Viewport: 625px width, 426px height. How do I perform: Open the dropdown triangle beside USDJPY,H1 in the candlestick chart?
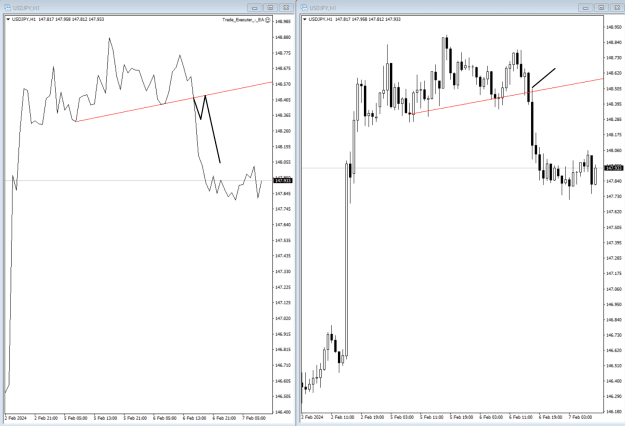pos(305,19)
